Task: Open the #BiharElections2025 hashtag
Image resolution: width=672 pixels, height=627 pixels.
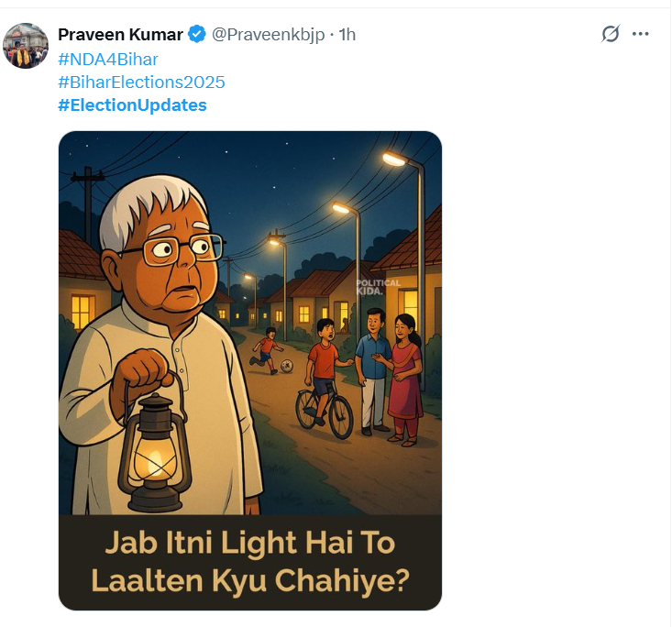Action: coord(141,82)
